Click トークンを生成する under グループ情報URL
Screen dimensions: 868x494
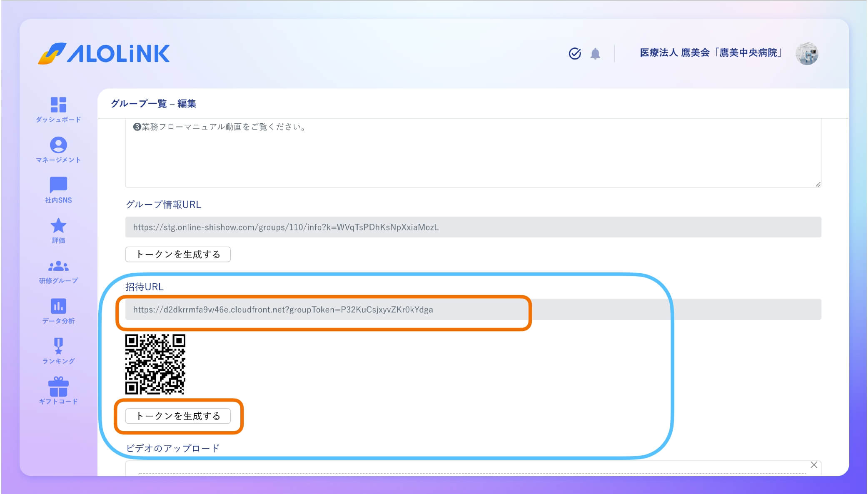click(178, 254)
